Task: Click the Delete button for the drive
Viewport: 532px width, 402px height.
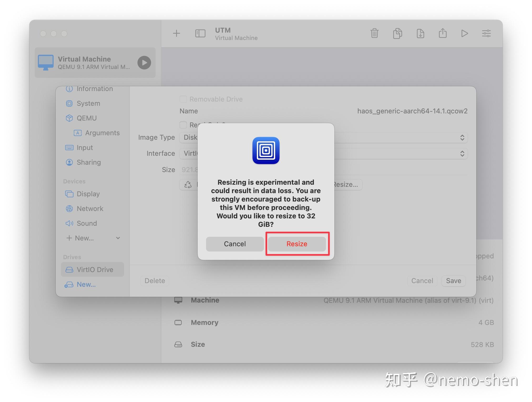Action: (155, 281)
